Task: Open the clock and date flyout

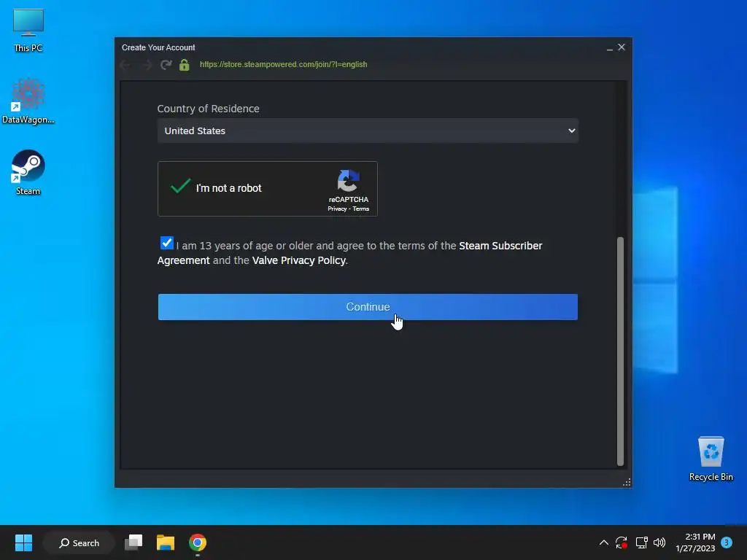Action: pyautogui.click(x=695, y=542)
